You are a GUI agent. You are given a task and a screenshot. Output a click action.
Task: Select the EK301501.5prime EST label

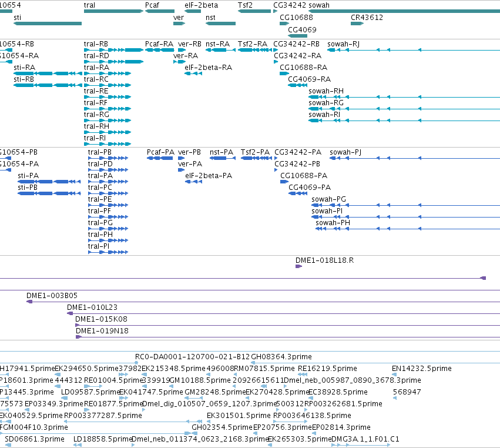point(239,415)
